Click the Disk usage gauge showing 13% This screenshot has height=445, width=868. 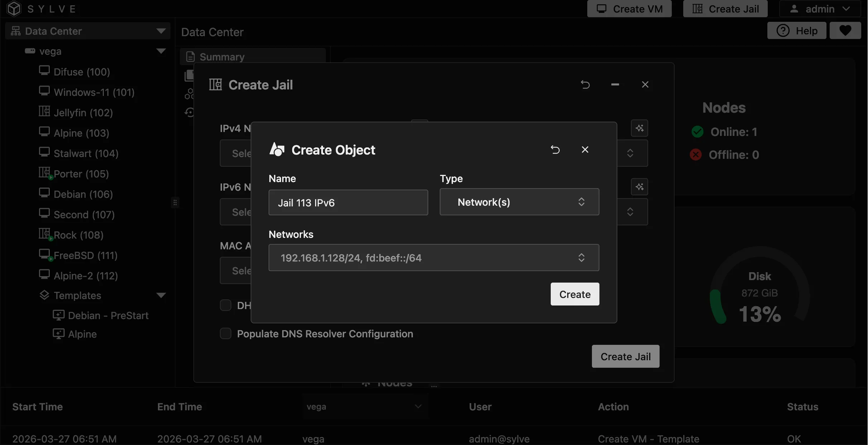click(x=759, y=293)
